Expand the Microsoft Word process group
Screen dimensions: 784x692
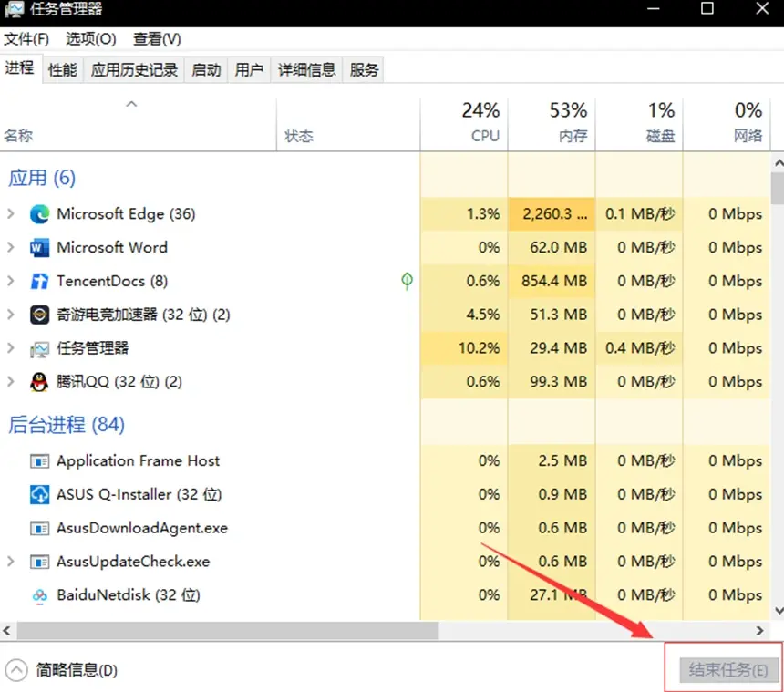click(11, 247)
